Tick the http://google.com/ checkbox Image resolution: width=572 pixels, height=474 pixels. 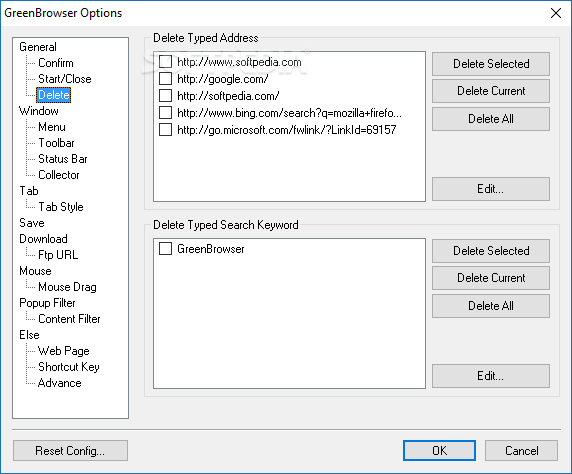point(165,79)
